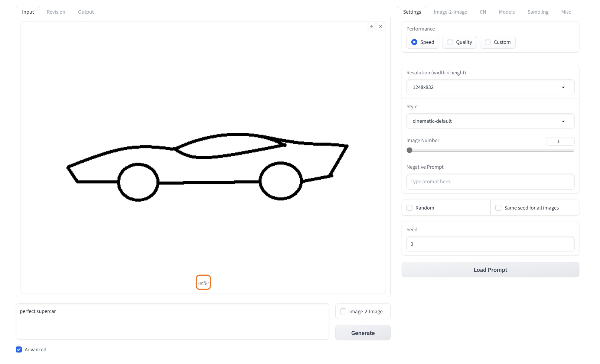Click the Load Prompt button
Viewport: 600px width, 364px height.
tap(490, 270)
